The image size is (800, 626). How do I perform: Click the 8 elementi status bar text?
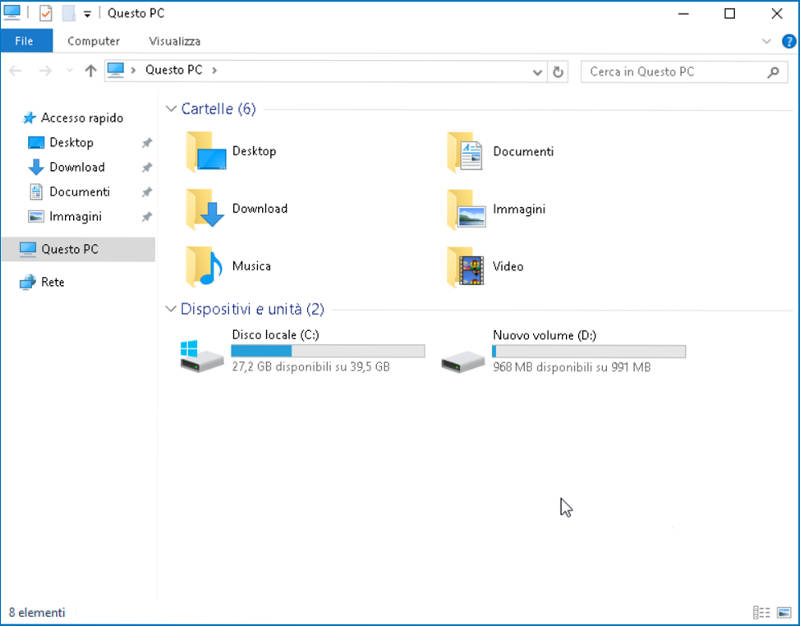pos(37,612)
